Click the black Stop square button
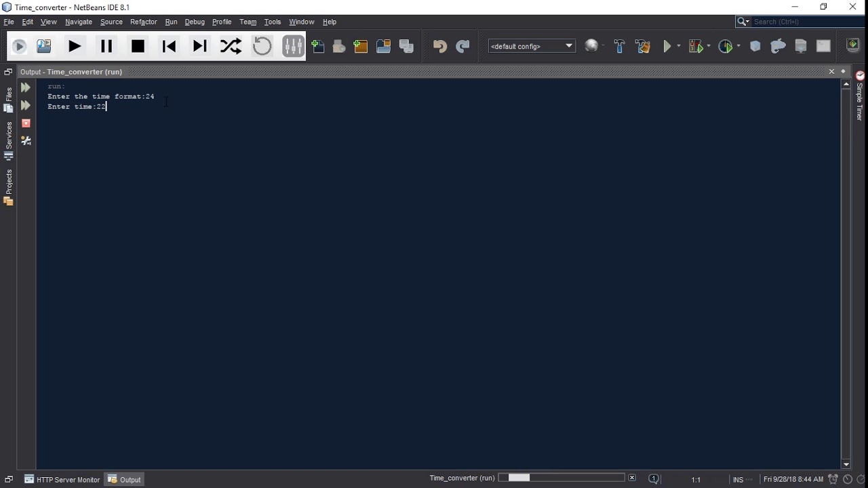Image resolution: width=868 pixels, height=488 pixels. click(x=138, y=46)
